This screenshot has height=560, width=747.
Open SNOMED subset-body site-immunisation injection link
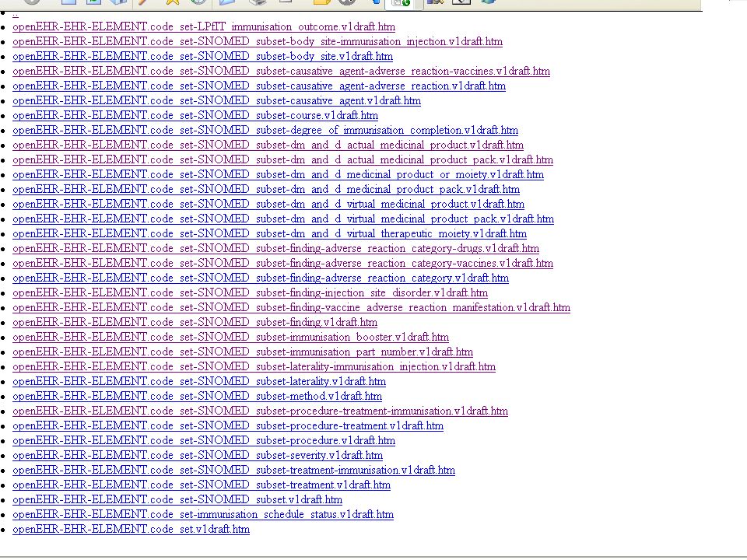[x=258, y=41]
